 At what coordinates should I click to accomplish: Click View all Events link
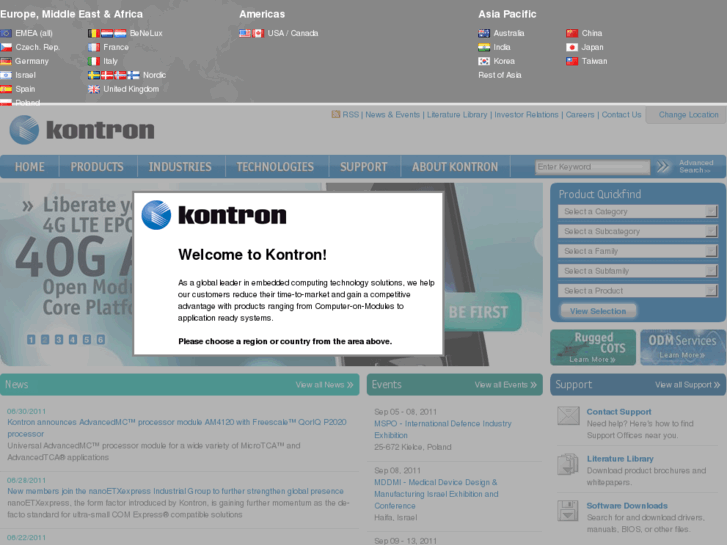[505, 385]
